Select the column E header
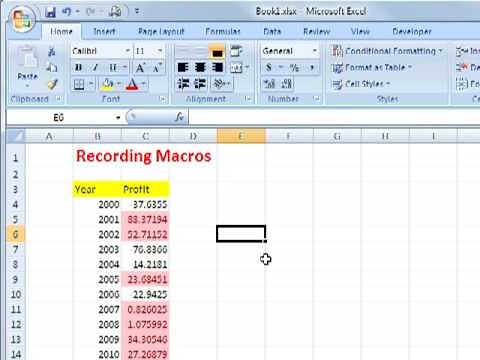This screenshot has height=360, width=480. tap(241, 136)
